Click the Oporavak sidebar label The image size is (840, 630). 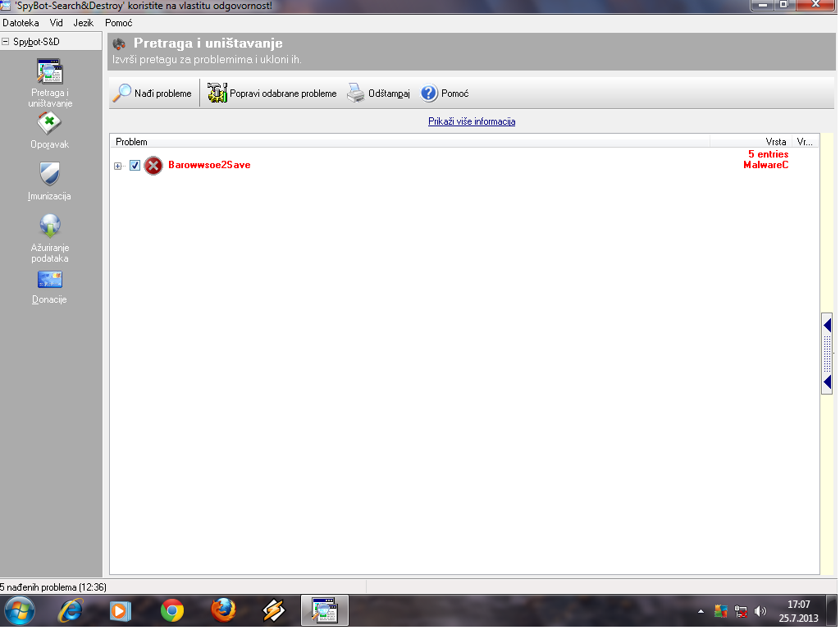coord(50,144)
